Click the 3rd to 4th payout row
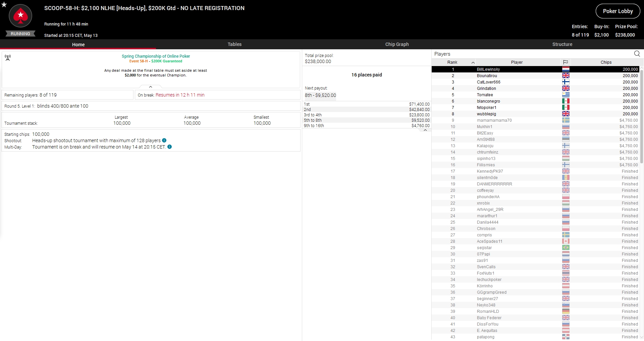This screenshot has width=644, height=341. [x=367, y=115]
